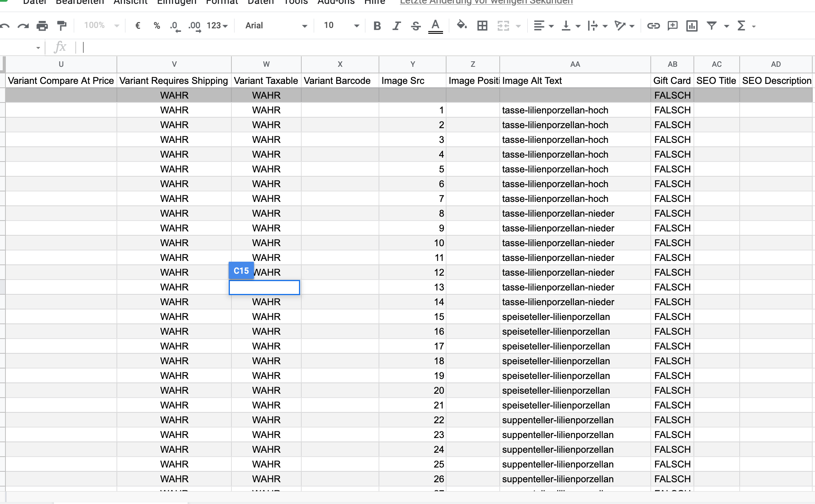Select the paint format tool
The height and width of the screenshot is (504, 815).
click(62, 26)
